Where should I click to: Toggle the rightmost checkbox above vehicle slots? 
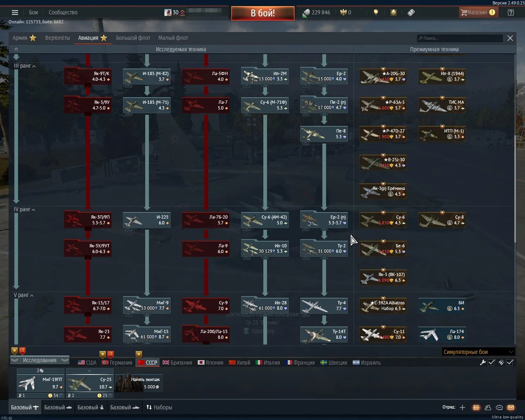(510, 363)
